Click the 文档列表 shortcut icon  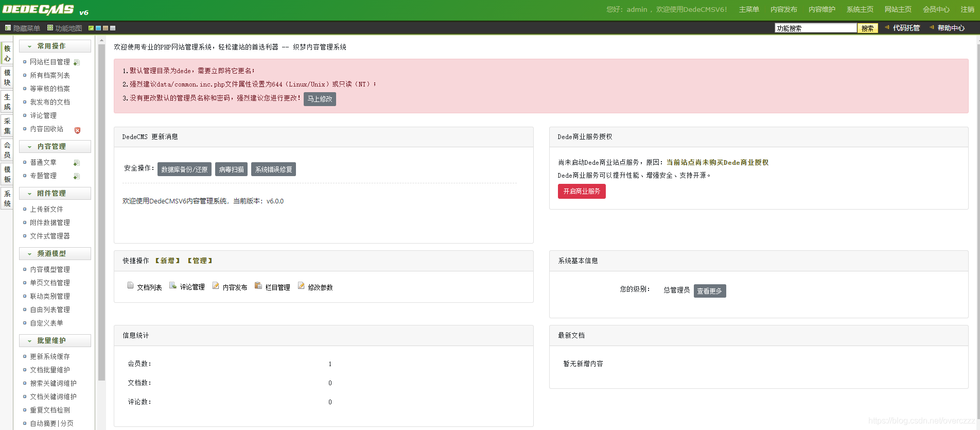[130, 286]
